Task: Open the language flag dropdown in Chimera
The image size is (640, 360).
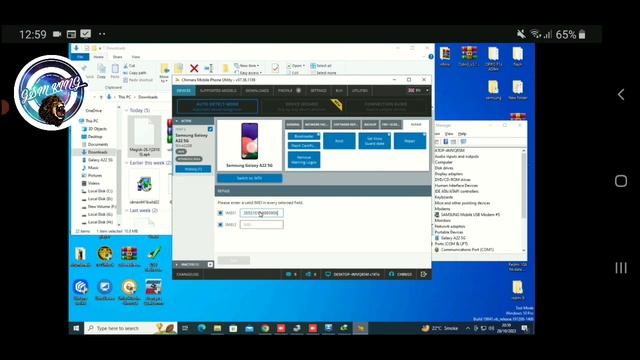Action: (x=419, y=91)
